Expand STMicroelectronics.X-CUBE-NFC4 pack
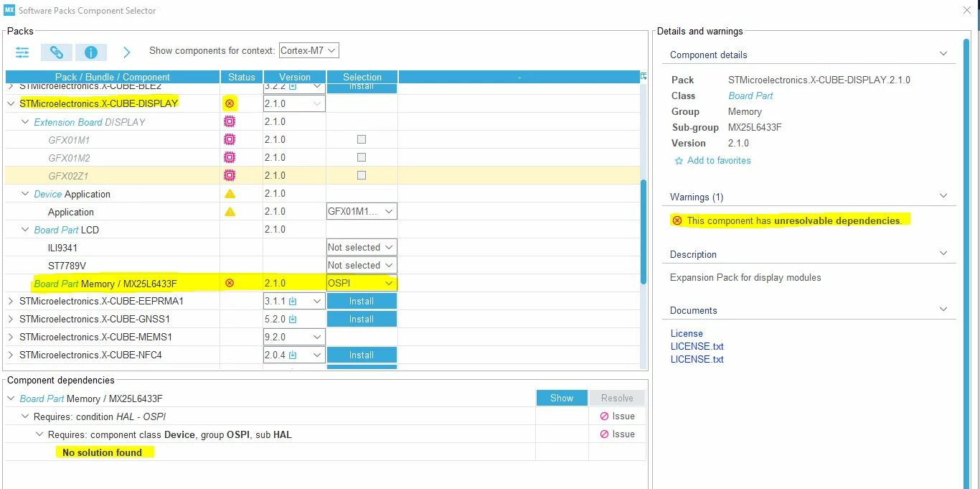 pyautogui.click(x=11, y=355)
